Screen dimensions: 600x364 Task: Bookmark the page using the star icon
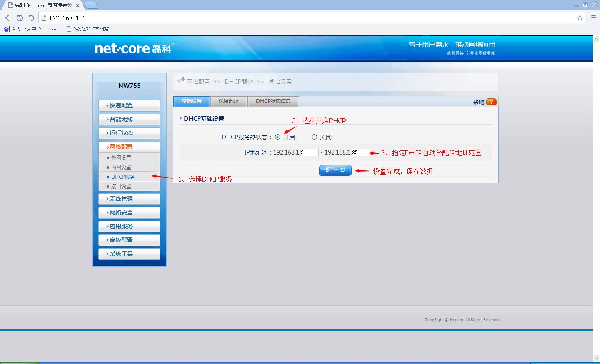coord(580,18)
